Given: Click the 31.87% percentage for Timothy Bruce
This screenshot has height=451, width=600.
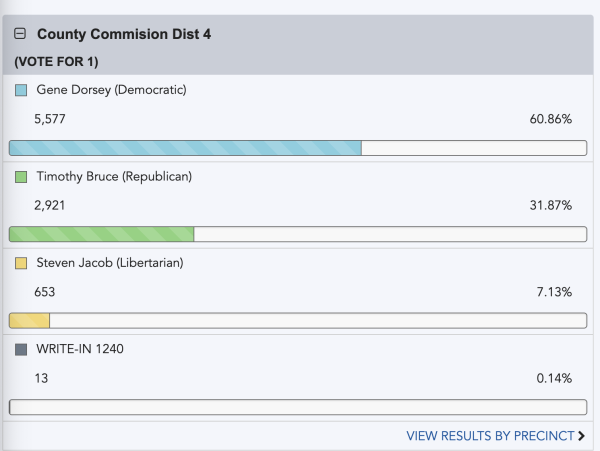Looking at the screenshot, I should pos(550,206).
